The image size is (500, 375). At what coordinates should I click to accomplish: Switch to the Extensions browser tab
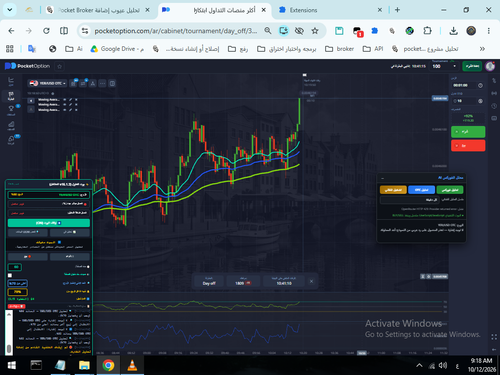pyautogui.click(x=330, y=10)
